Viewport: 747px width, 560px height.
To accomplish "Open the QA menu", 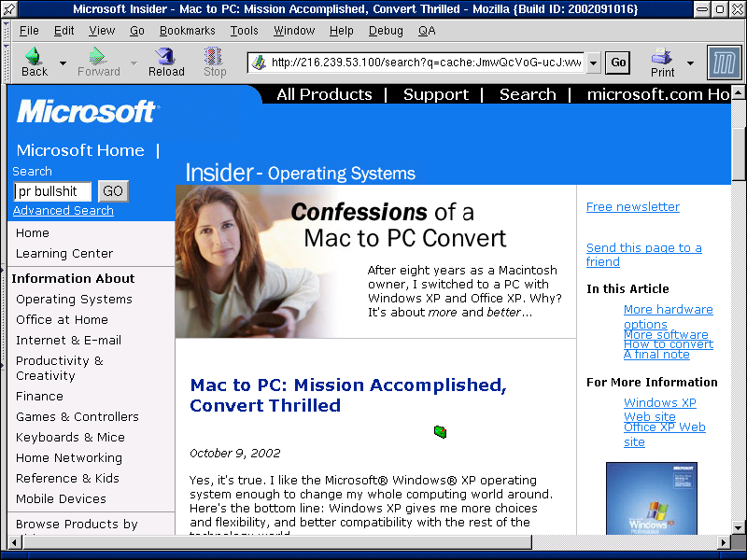I will 427,31.
